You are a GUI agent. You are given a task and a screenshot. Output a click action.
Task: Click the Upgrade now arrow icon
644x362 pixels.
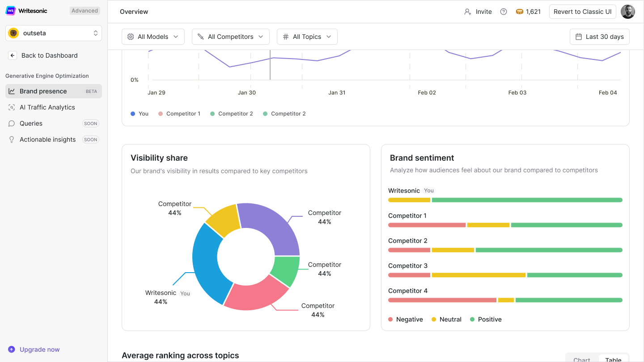(12, 349)
